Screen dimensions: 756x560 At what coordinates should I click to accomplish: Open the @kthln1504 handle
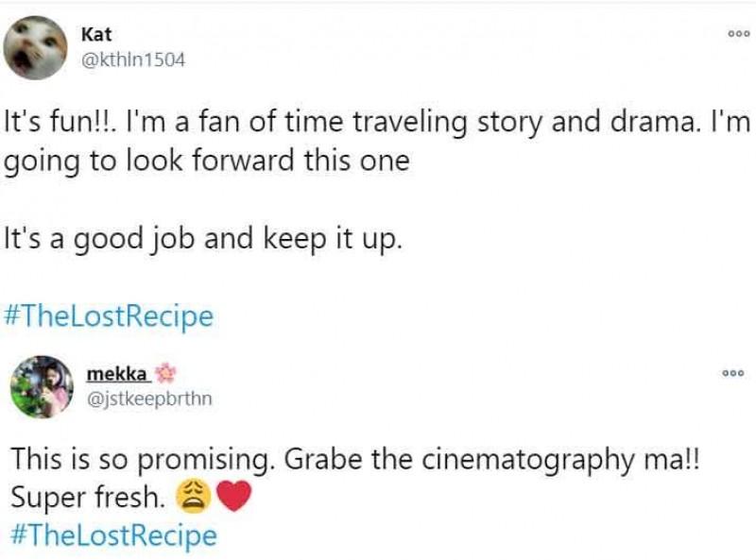coord(134,59)
